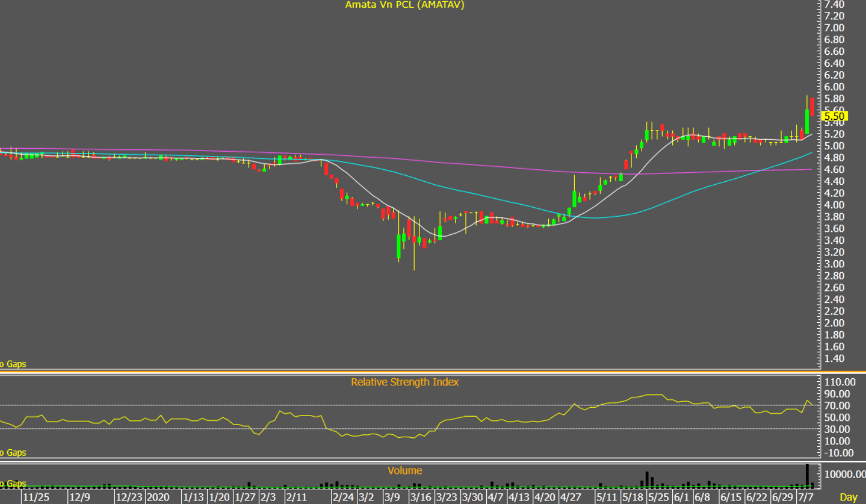Select the 2/11 date marker
The image size is (866, 504).
pyautogui.click(x=297, y=497)
